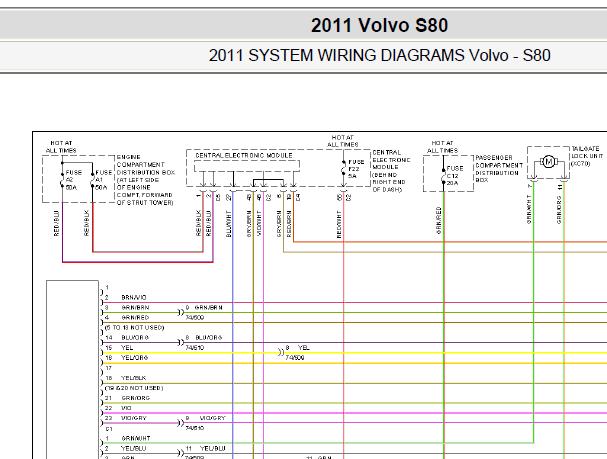Click "HOT AT ALL TIMES" above fuse C12

point(442,147)
